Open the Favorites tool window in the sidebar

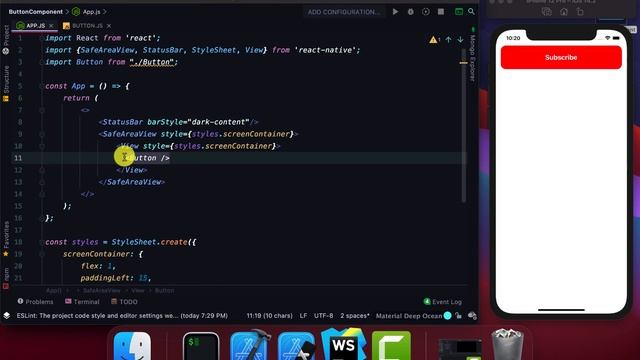coord(6,239)
